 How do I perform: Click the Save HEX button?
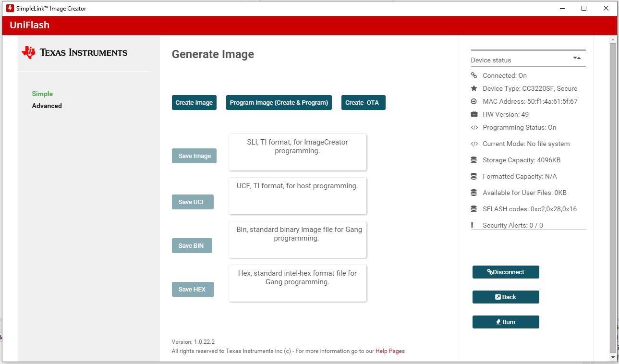[193, 290]
